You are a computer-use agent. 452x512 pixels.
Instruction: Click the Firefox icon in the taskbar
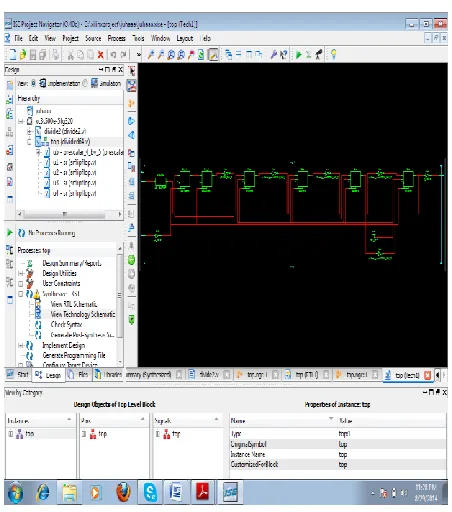tap(123, 492)
